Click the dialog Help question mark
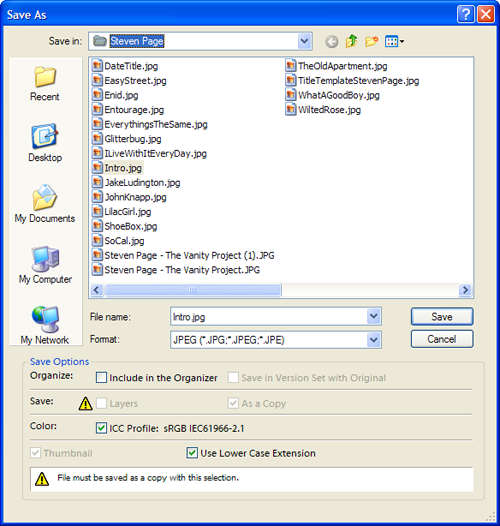This screenshot has width=500, height=526. [465, 14]
